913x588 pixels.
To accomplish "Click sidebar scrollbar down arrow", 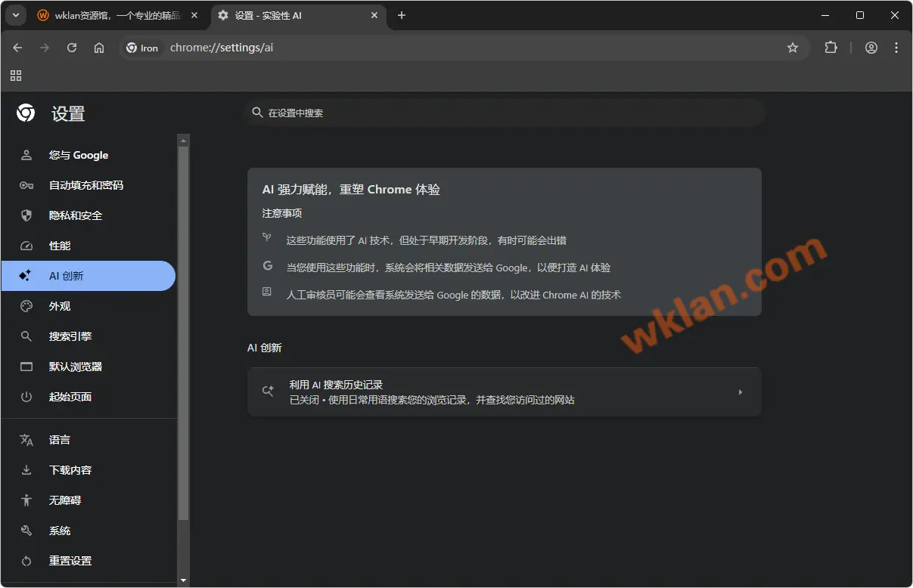I will [x=183, y=581].
